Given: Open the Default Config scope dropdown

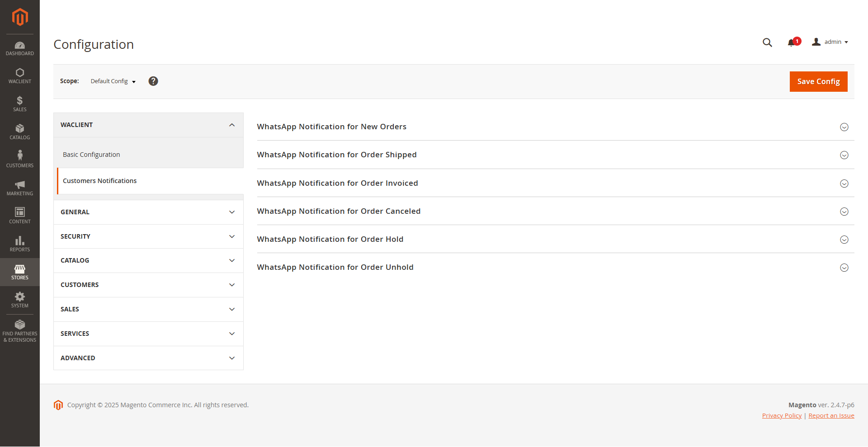Looking at the screenshot, I should click(x=113, y=81).
